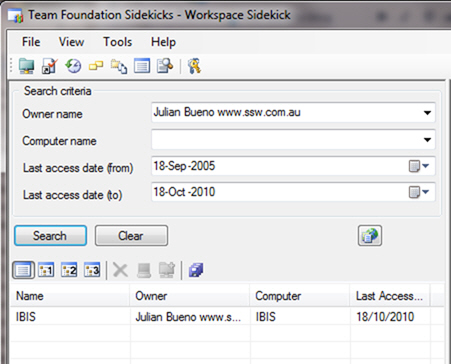Open the Shelveset Sidekick folder icon
The height and width of the screenshot is (364, 451).
(x=119, y=66)
